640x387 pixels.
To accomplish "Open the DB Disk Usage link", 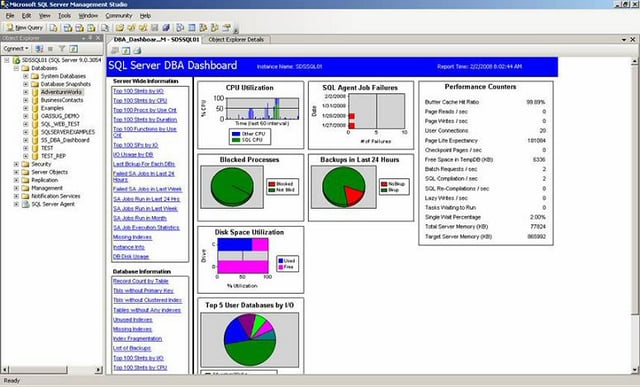I will [x=131, y=257].
